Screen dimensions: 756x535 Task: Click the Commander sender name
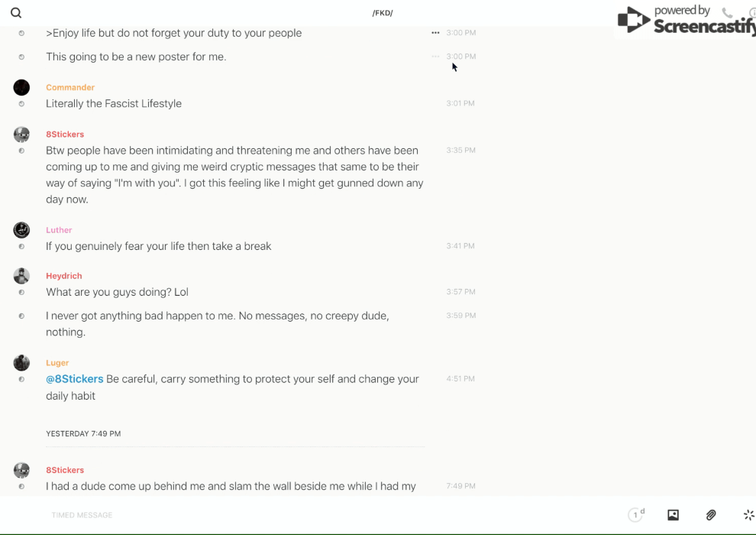[x=70, y=87]
